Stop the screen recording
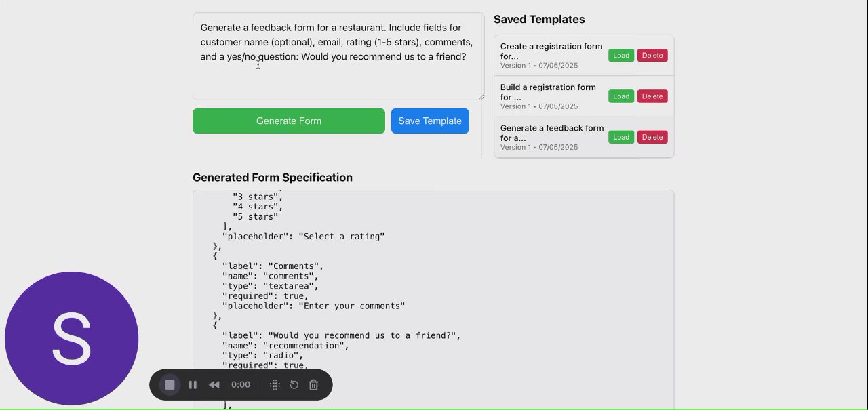The height and width of the screenshot is (410, 868). point(170,385)
